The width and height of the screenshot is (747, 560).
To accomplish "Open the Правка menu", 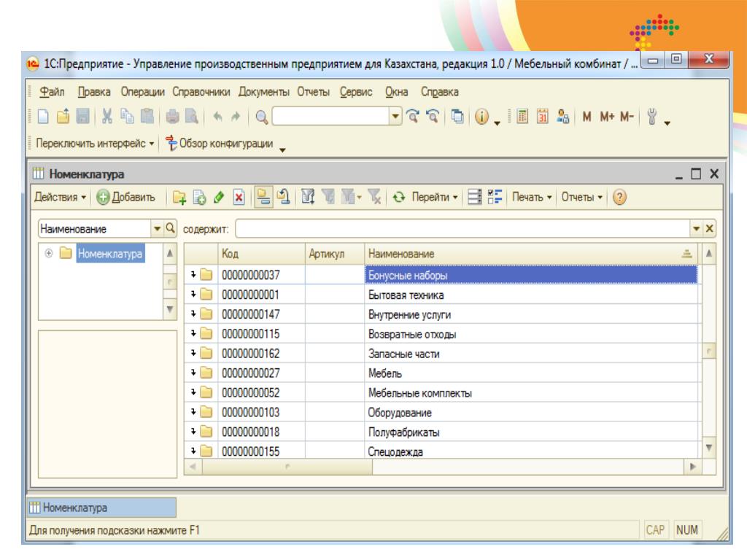I will [x=94, y=92].
